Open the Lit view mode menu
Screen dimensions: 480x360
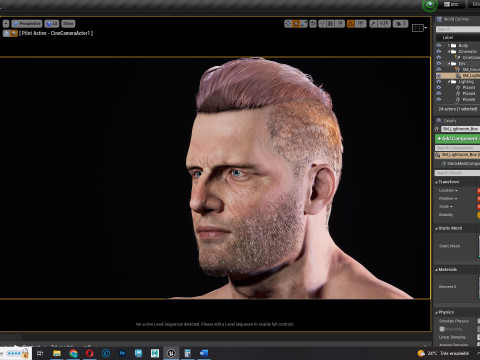(52, 24)
